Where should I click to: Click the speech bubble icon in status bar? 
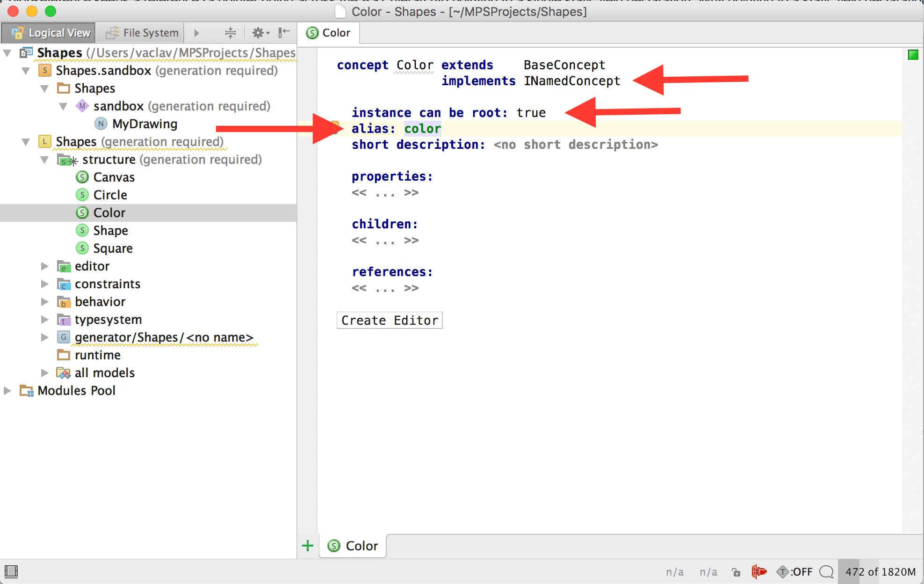pos(826,571)
